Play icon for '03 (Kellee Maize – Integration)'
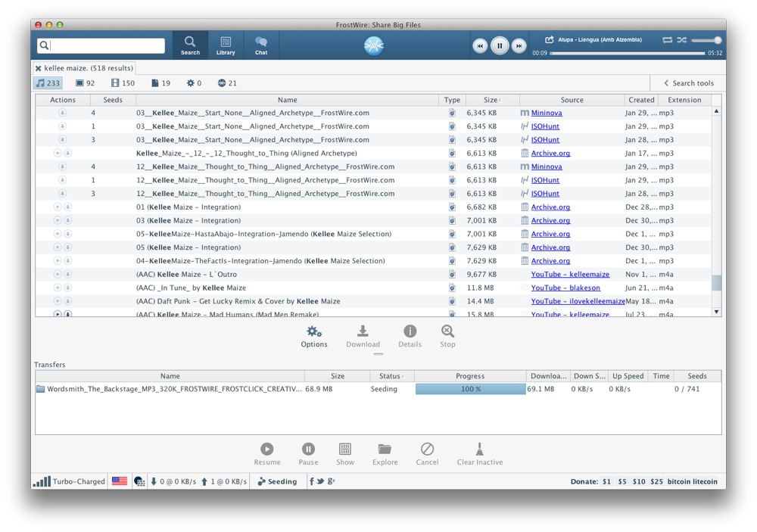The width and height of the screenshot is (757, 532). (57, 220)
